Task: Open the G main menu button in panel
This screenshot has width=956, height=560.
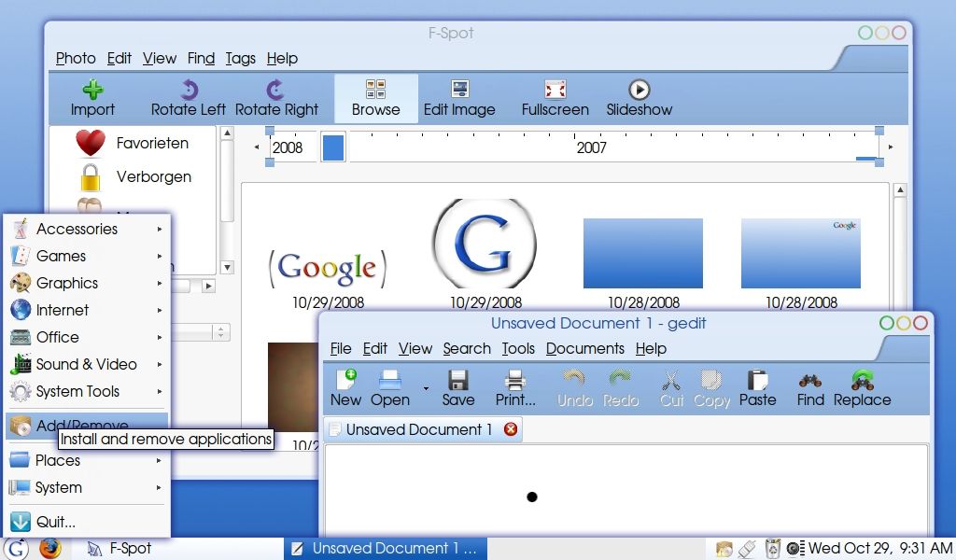Action: (x=16, y=549)
